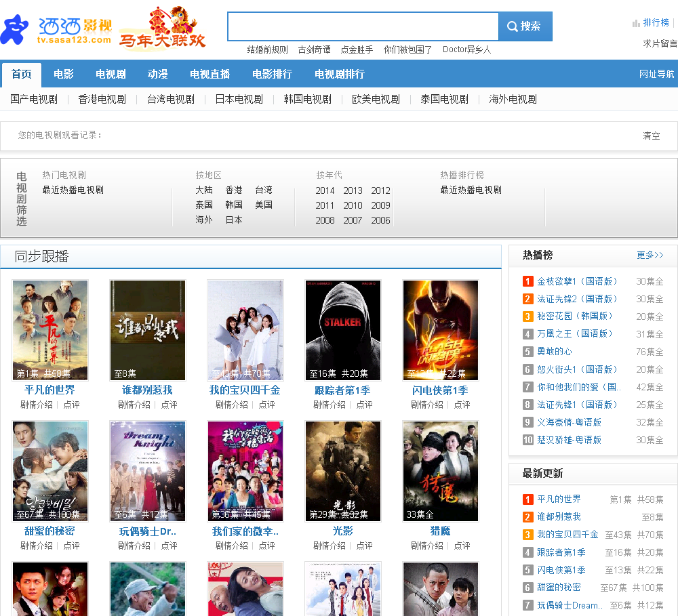This screenshot has width=678, height=616.
Task: Switch to the 电视剧 tab
Action: 111,75
